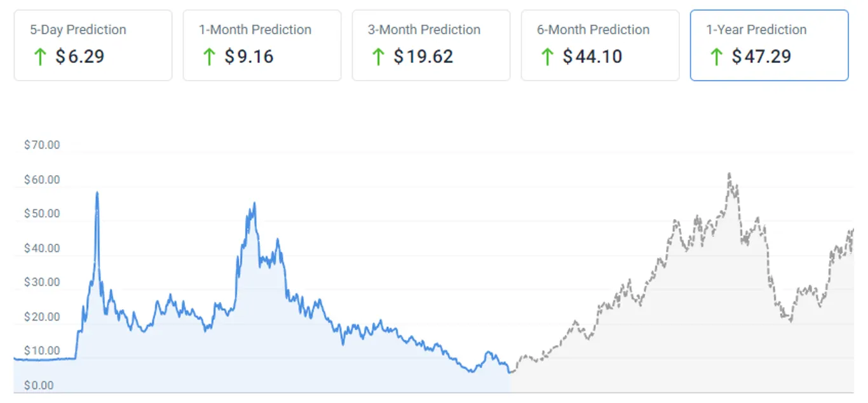Screen dimensions: 868x403
Task: Click the green arrow beside $9.16
Action: (208, 57)
